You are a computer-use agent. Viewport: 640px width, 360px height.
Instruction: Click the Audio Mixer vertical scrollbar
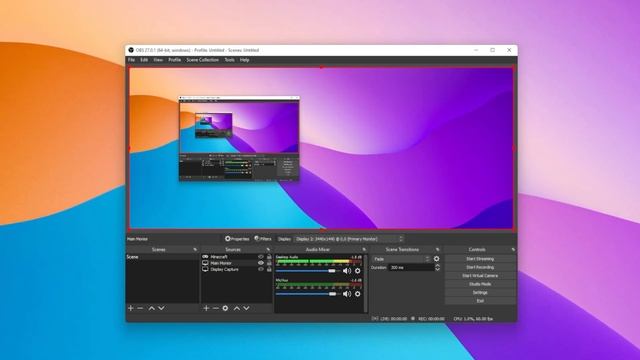coord(365,283)
